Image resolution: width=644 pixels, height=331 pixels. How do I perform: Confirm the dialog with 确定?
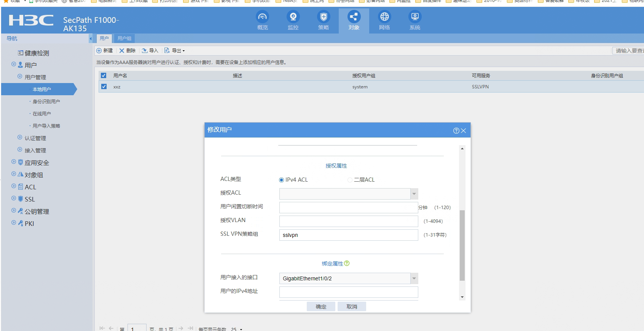coord(321,307)
